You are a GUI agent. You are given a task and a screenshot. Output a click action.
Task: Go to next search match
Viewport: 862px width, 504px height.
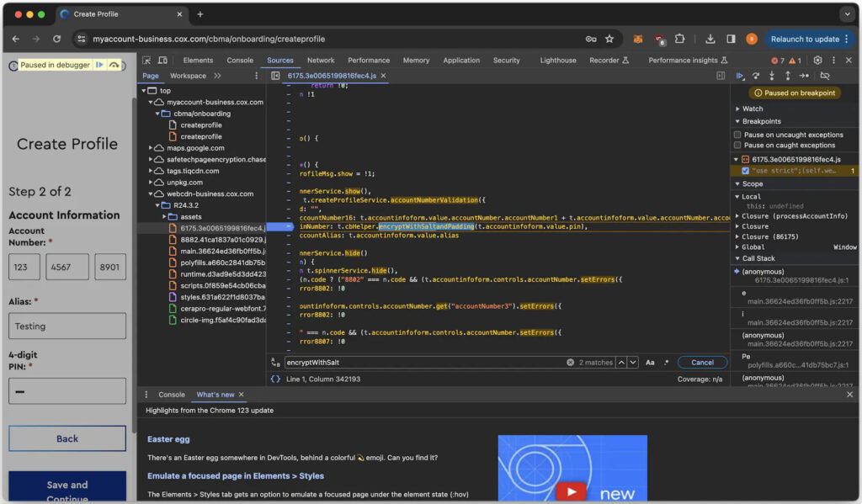click(633, 363)
